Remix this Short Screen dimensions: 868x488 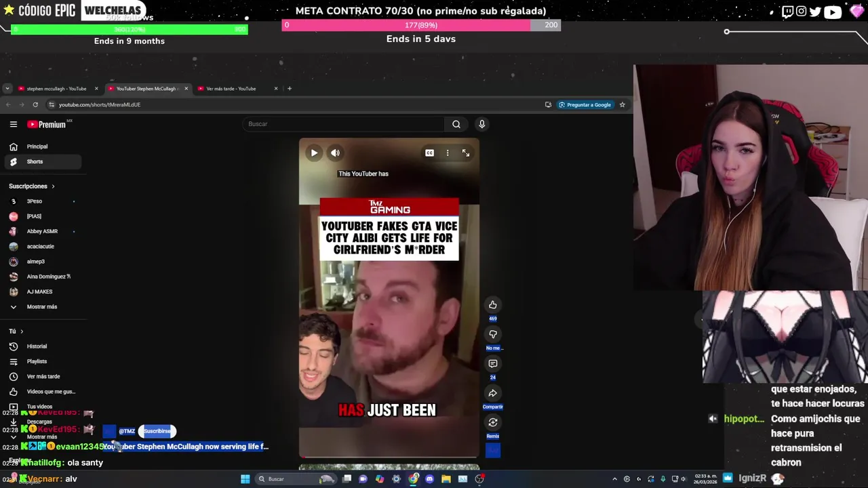point(493,422)
